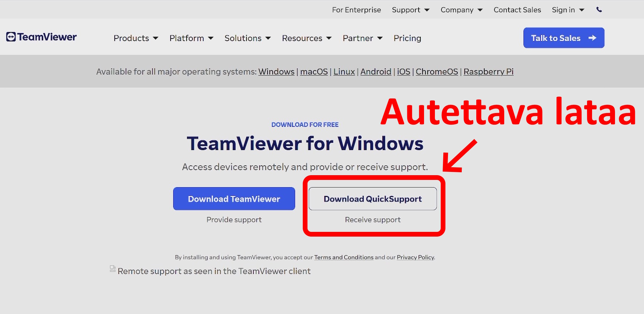Viewport: 644px width, 314px height.
Task: Open the Pricing page
Action: pos(407,38)
